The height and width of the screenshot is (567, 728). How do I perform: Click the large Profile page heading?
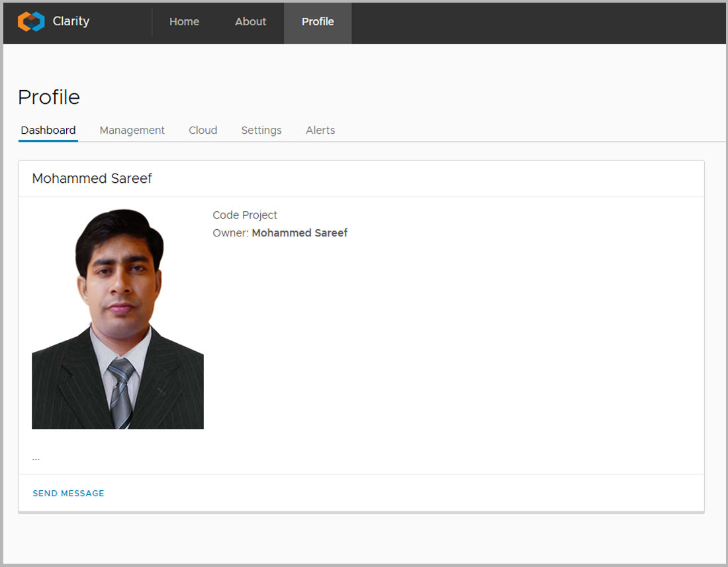click(49, 97)
